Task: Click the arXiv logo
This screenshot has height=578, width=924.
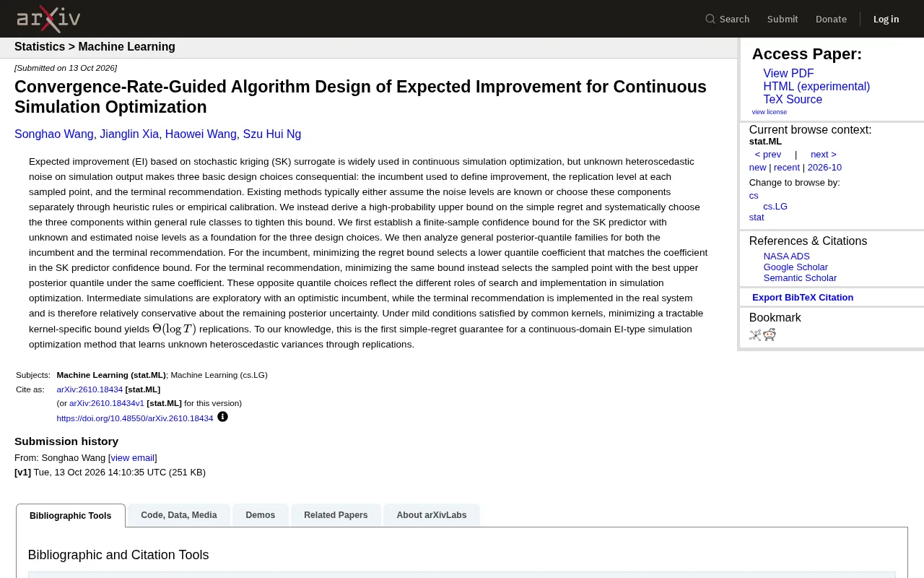Action: tap(48, 19)
